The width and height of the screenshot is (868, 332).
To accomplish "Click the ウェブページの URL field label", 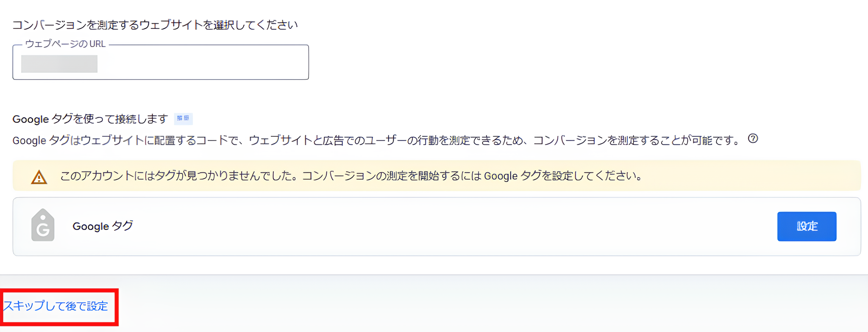I will click(x=66, y=44).
